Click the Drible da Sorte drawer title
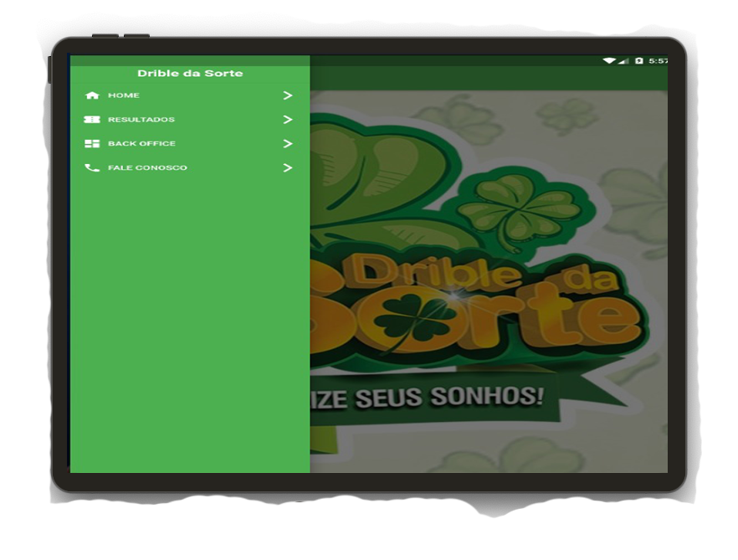 (190, 74)
